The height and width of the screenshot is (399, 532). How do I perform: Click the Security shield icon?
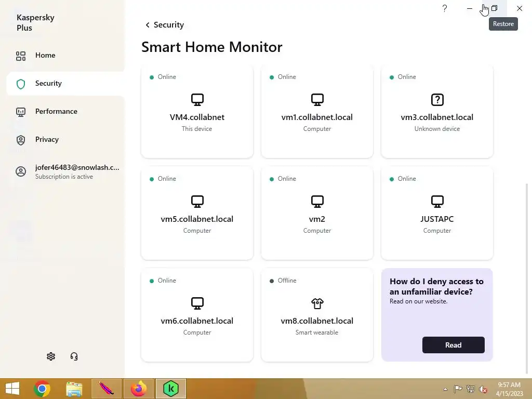pos(21,84)
